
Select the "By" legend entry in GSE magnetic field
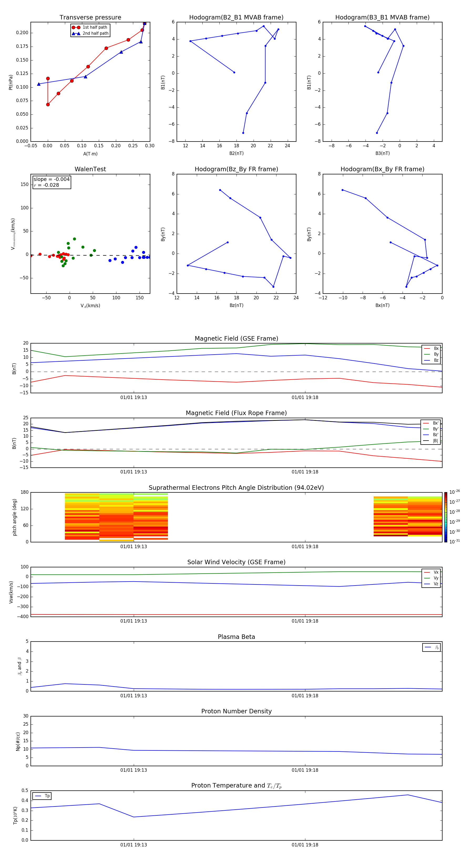(x=431, y=354)
